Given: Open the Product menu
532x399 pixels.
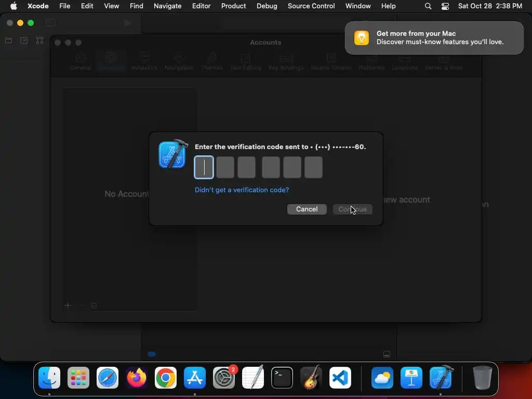Looking at the screenshot, I should tap(233, 6).
